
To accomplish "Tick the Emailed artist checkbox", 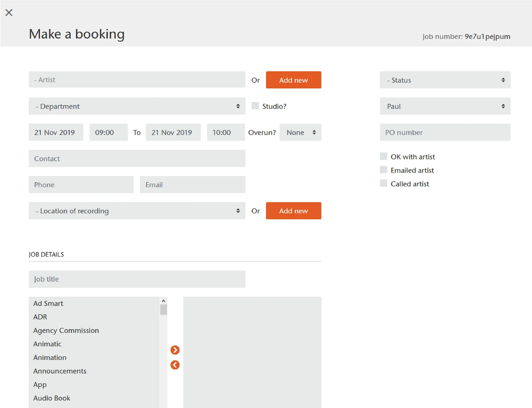I will 384,170.
